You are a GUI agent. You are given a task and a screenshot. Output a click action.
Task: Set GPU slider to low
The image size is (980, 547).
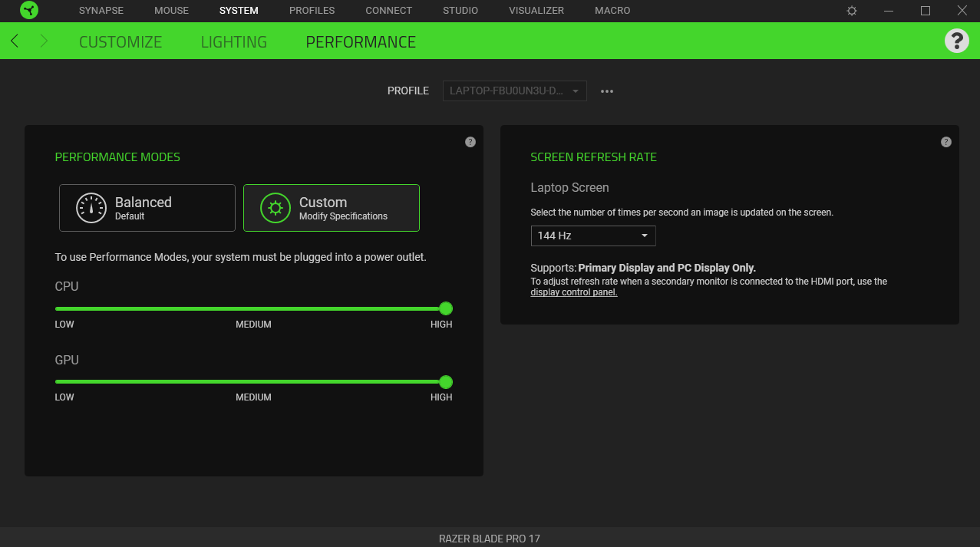pos(57,382)
